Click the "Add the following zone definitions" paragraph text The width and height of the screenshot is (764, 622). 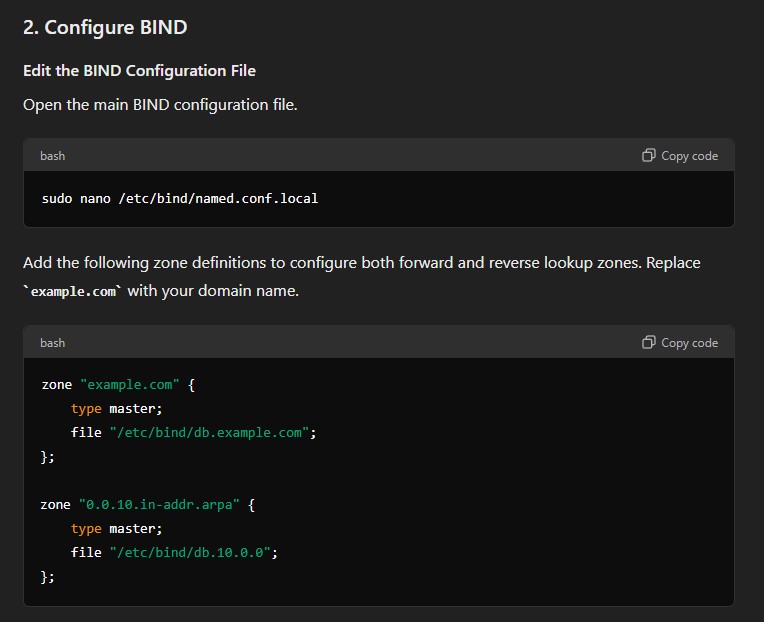tap(362, 277)
